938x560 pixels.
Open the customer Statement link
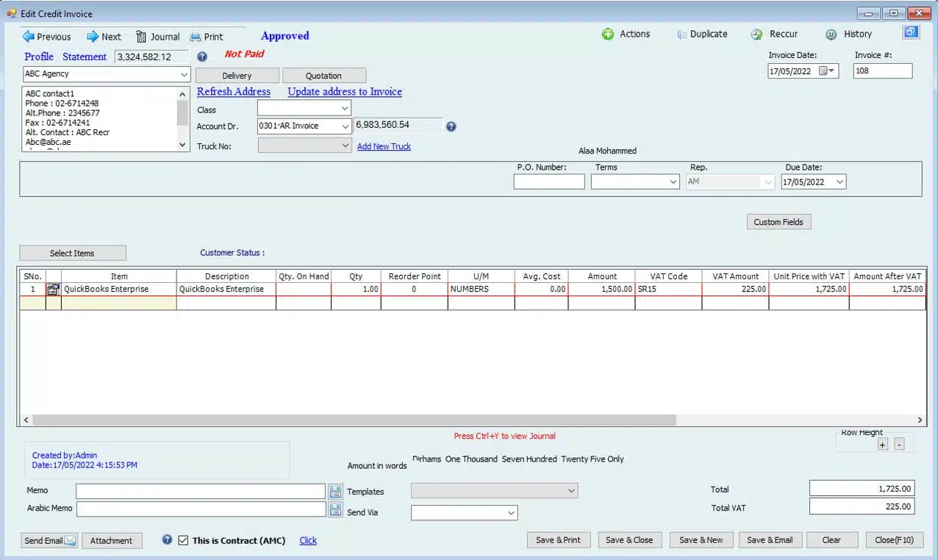click(85, 57)
